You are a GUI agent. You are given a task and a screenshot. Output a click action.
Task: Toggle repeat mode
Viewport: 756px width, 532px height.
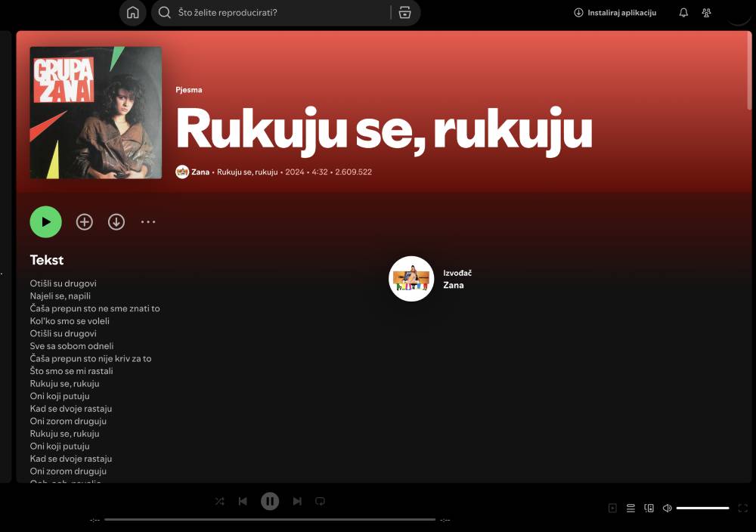pyautogui.click(x=320, y=501)
